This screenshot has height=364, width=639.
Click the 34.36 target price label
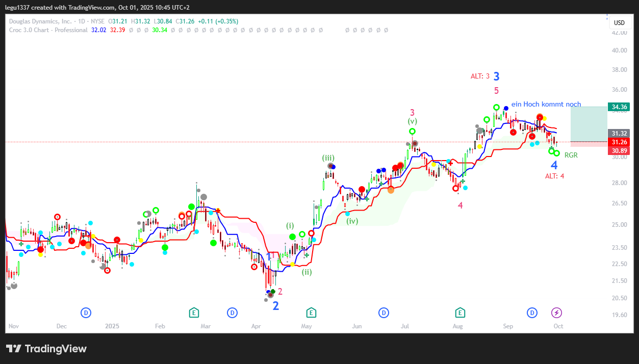coord(619,107)
